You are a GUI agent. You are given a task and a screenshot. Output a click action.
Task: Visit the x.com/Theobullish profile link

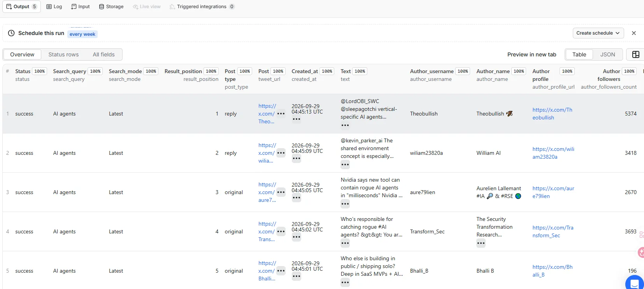click(x=552, y=114)
